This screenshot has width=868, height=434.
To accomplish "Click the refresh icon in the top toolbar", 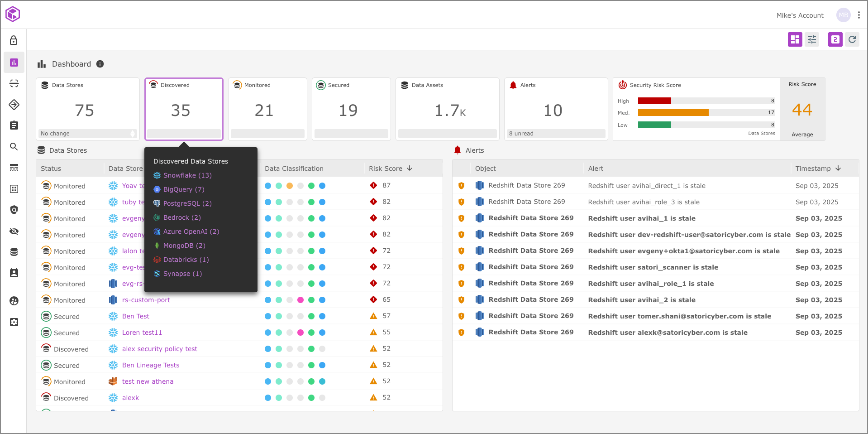I will pyautogui.click(x=852, y=39).
